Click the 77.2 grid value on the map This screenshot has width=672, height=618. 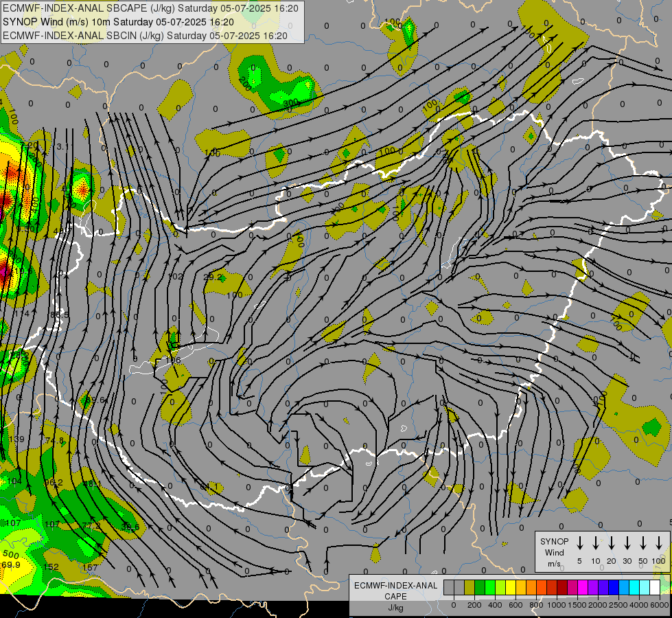click(x=91, y=525)
